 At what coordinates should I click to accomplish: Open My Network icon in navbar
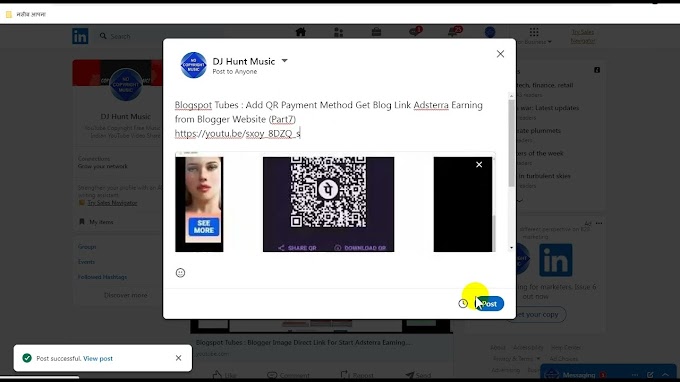pyautogui.click(x=338, y=32)
